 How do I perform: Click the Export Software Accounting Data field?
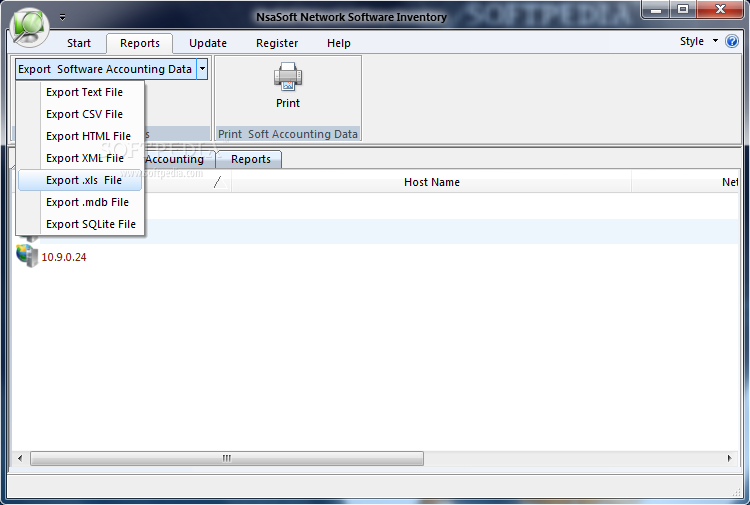coord(106,69)
